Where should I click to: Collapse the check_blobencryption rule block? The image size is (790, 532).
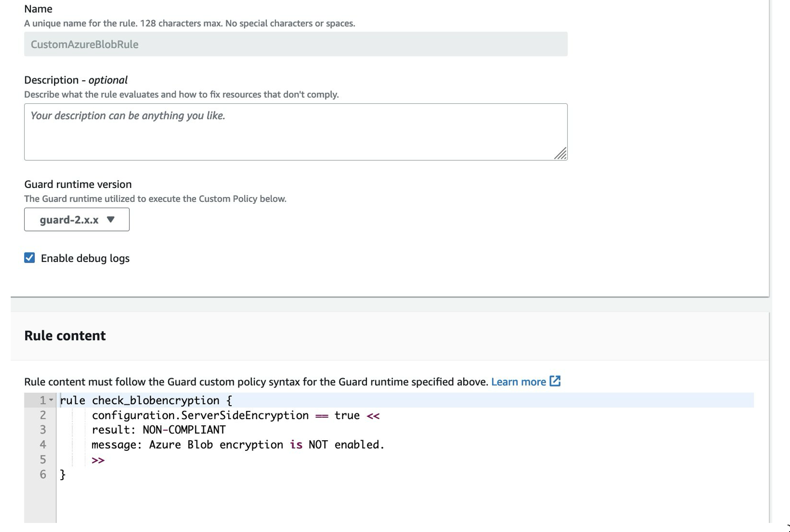tap(51, 400)
